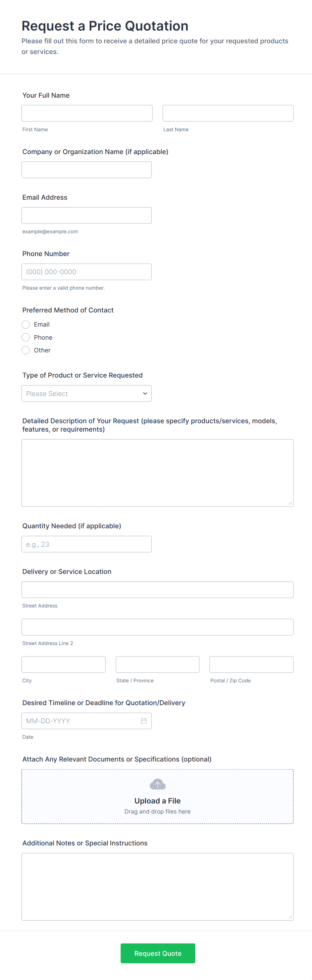The width and height of the screenshot is (312, 980).
Task: Click the City input field
Action: 63,664
